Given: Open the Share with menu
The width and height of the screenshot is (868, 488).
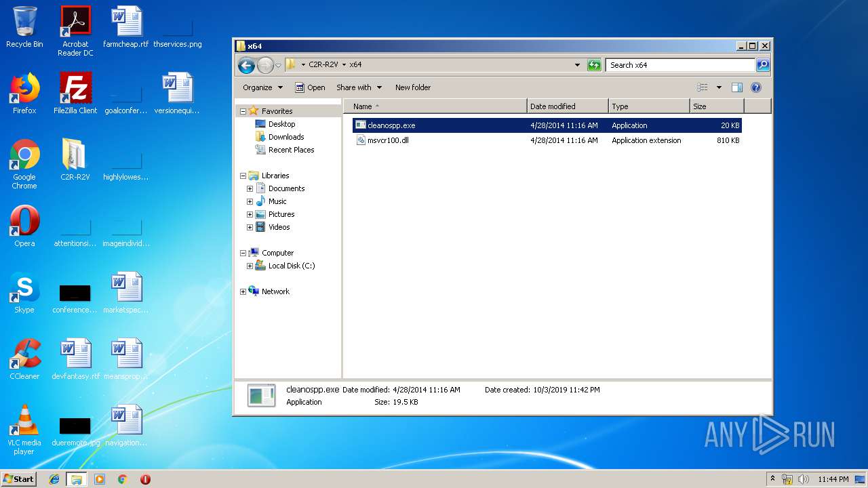Looking at the screenshot, I should tap(359, 87).
